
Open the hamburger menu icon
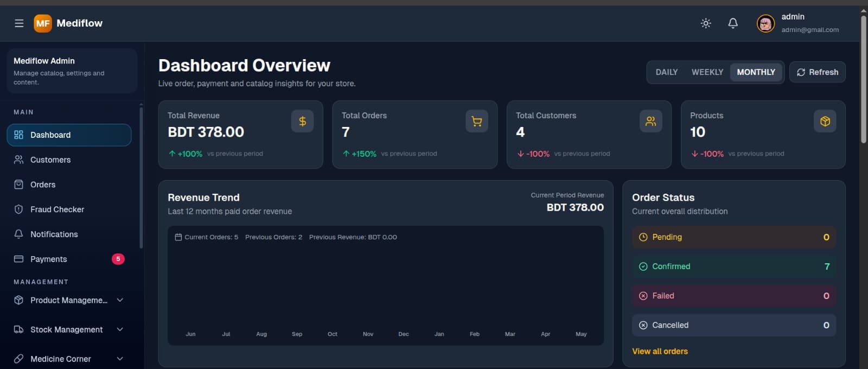(x=19, y=23)
